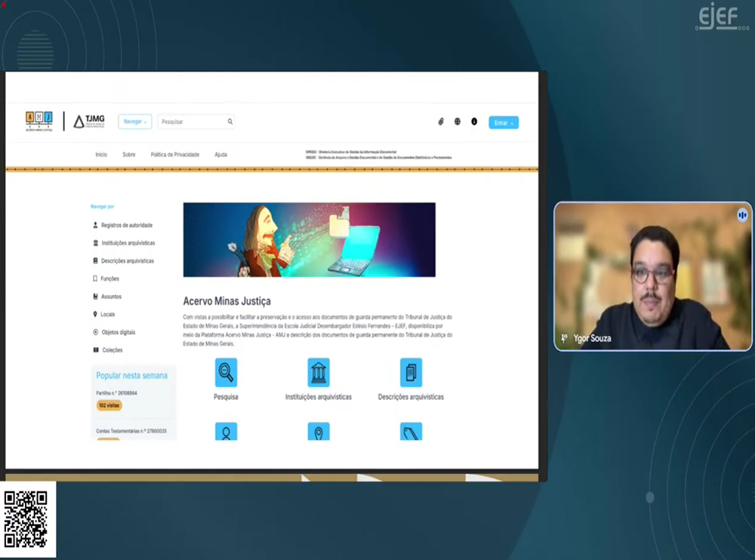The image size is (755, 560).
Task: Click the Navegar por sidebar label
Action: [102, 207]
